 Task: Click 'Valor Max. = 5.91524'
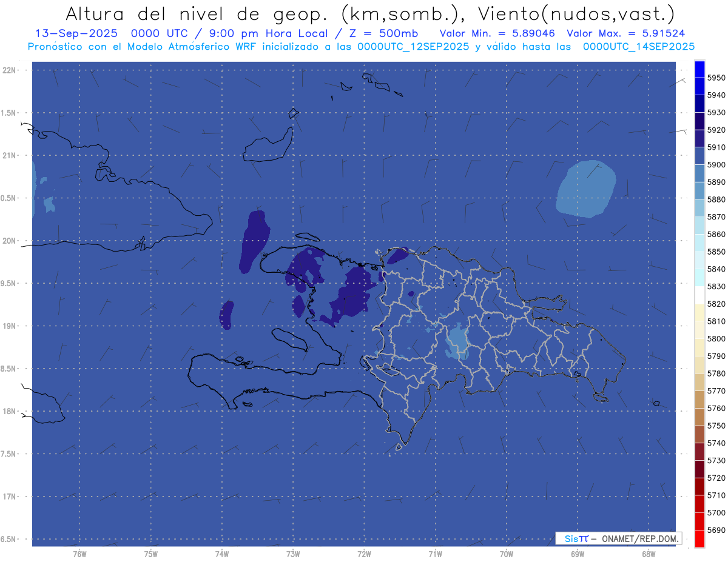626,34
